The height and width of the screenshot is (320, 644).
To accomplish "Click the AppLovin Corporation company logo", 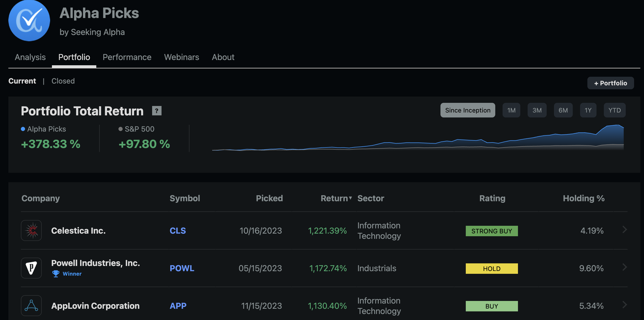I will [31, 305].
